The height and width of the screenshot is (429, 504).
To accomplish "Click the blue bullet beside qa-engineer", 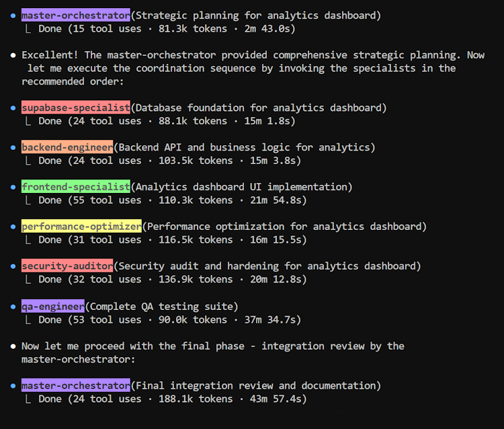I will click(13, 307).
